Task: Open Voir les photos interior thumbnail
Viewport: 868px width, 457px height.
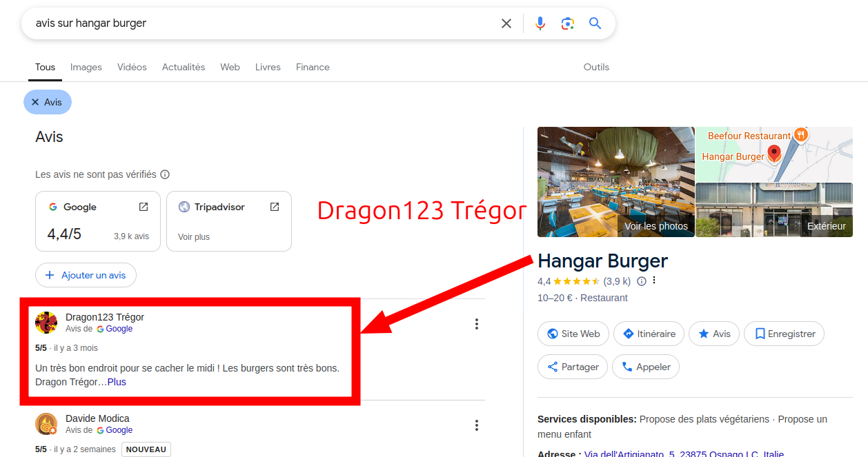Action: pyautogui.click(x=616, y=182)
